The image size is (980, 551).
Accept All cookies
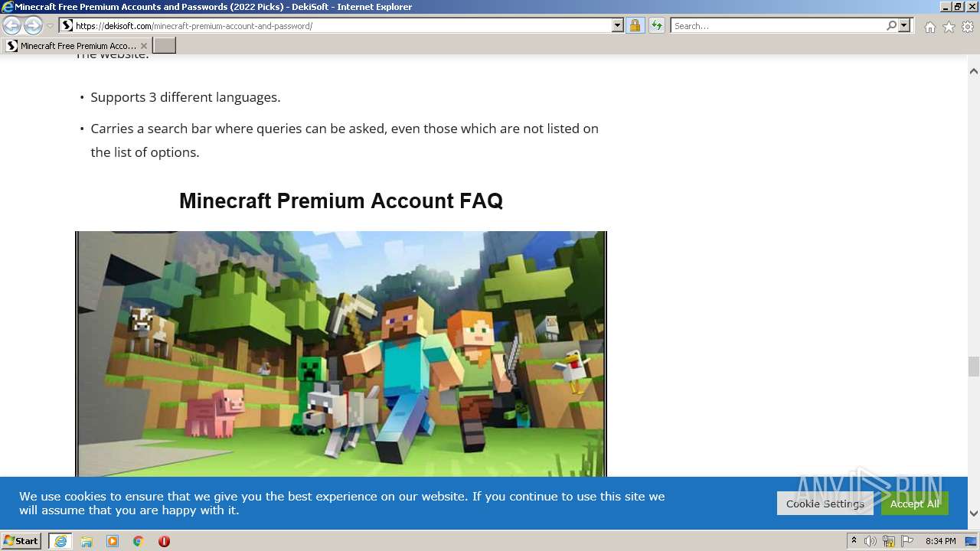(x=914, y=504)
